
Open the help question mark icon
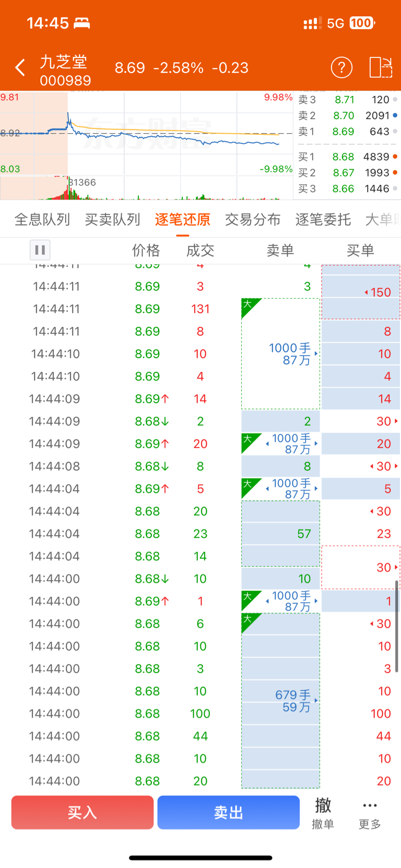tap(341, 67)
